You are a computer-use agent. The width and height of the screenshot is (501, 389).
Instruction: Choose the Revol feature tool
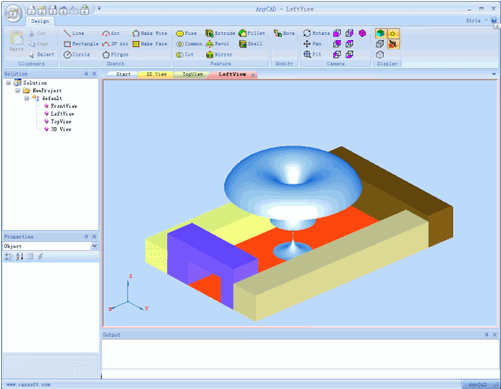coord(217,44)
